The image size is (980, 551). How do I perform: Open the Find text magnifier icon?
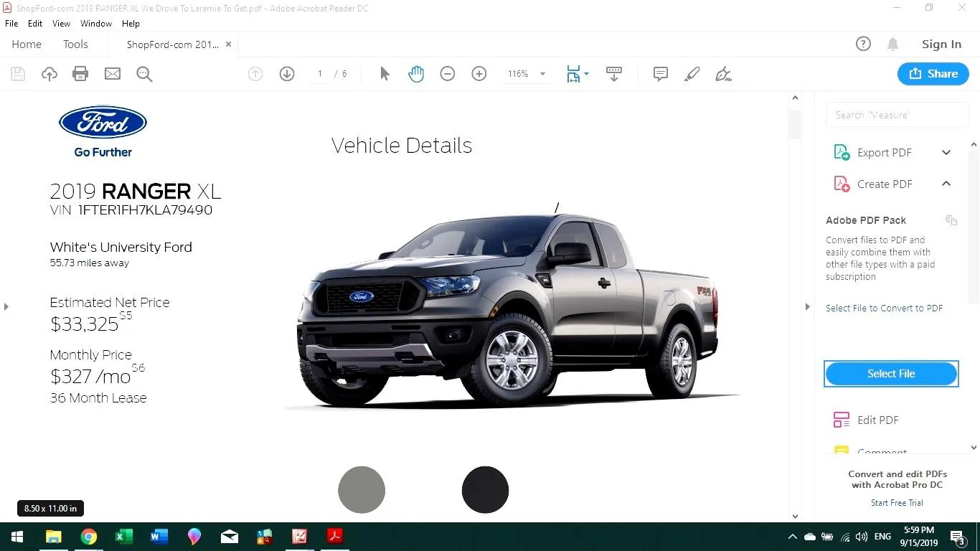144,74
